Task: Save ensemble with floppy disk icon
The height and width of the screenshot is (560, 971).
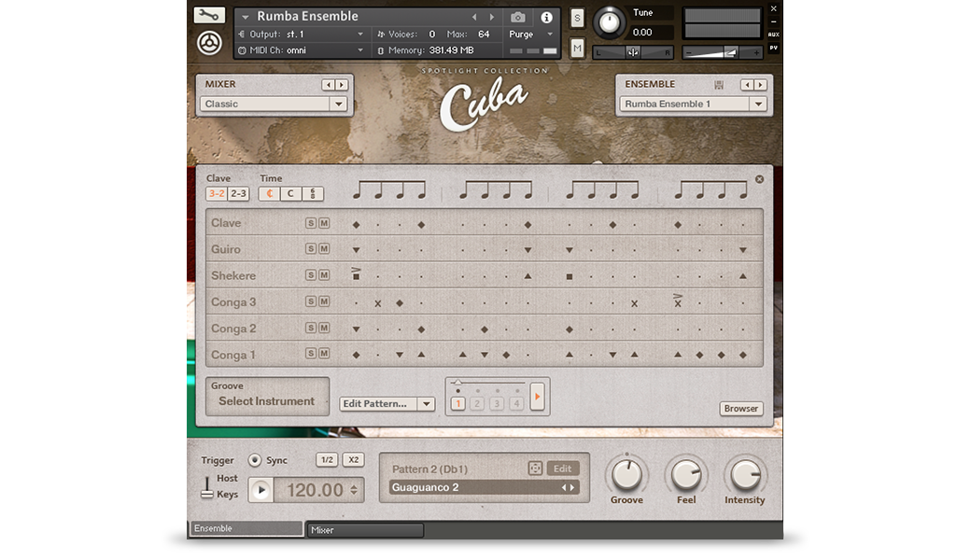Action: point(718,85)
